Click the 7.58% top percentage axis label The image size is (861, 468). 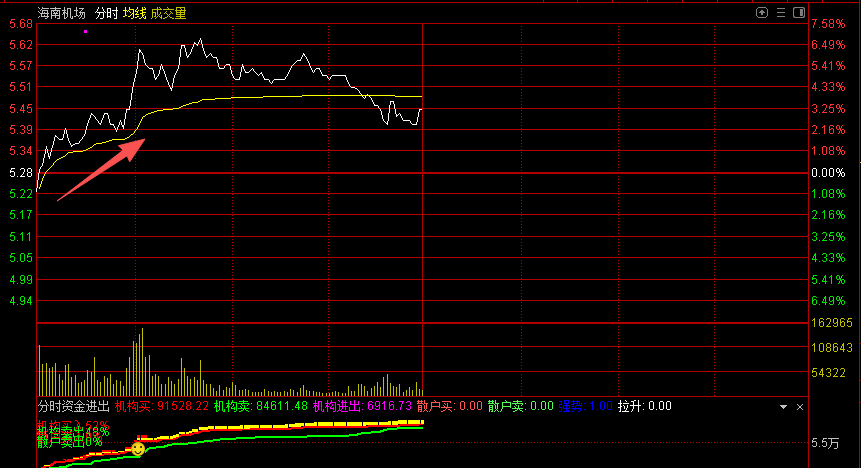828,23
